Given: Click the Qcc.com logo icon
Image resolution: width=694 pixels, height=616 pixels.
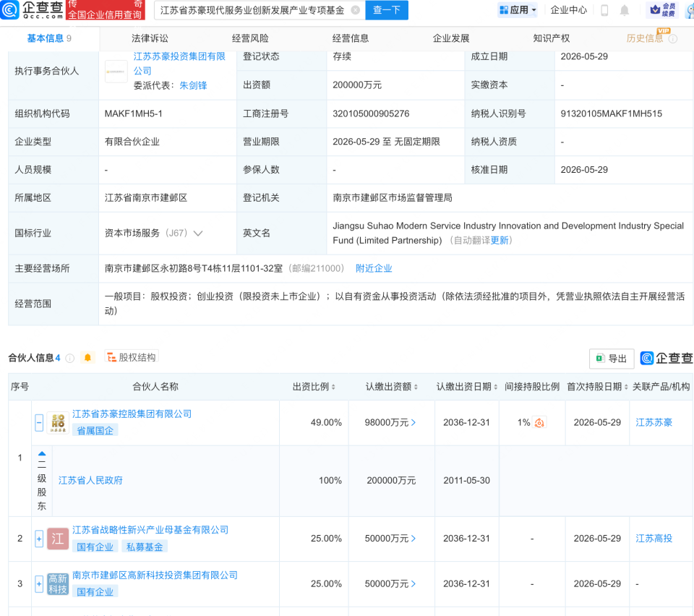Looking at the screenshot, I should (x=9, y=9).
